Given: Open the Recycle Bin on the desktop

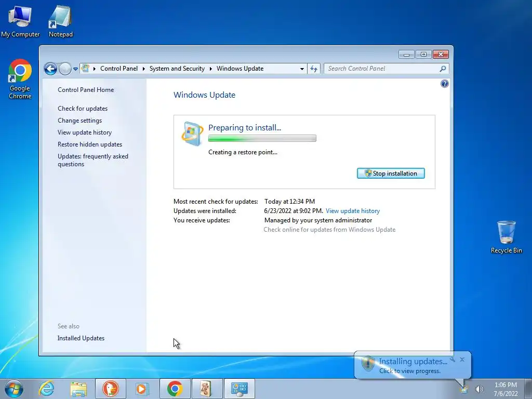Looking at the screenshot, I should coord(506,237).
